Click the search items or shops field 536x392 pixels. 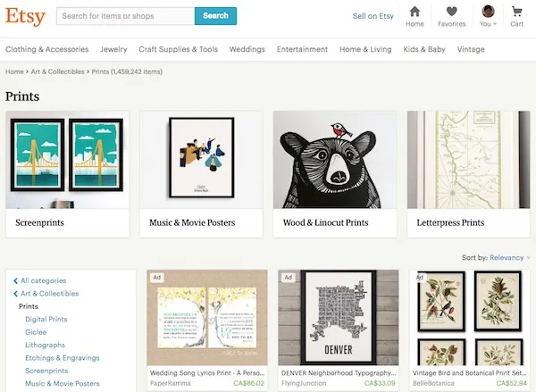[x=125, y=16]
